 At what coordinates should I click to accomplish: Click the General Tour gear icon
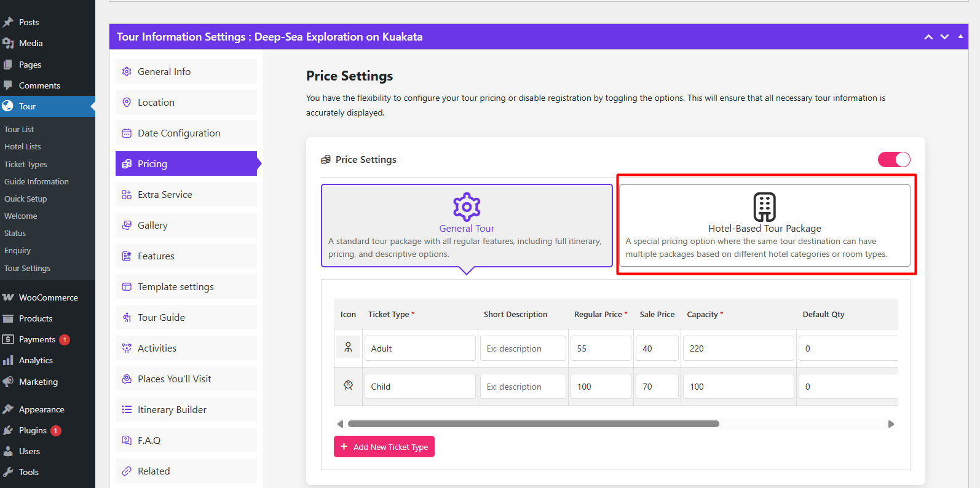pos(467,207)
